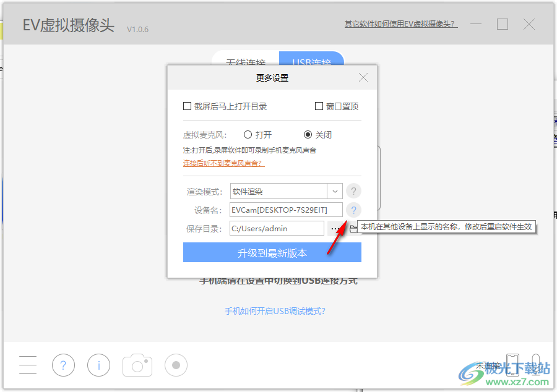Viewport: 557px width, 392px height.
Task: Take a snapshot with the camera icon
Action: coord(137,365)
